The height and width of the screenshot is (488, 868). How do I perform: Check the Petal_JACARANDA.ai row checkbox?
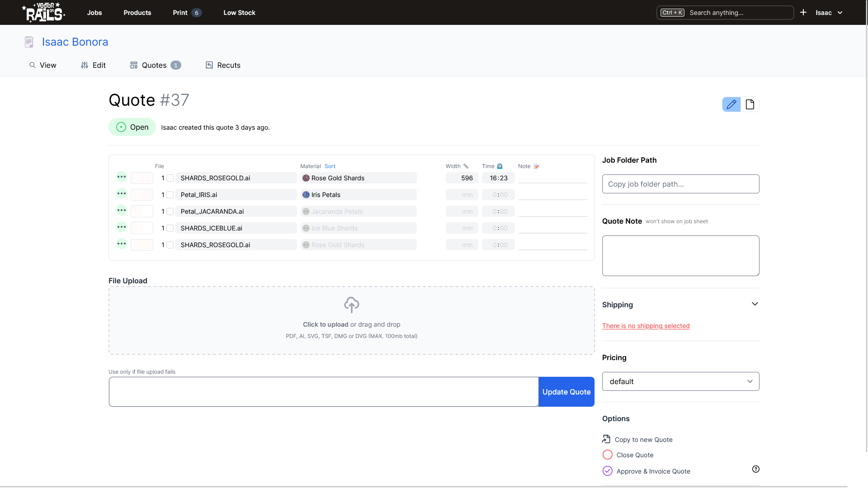pos(170,211)
